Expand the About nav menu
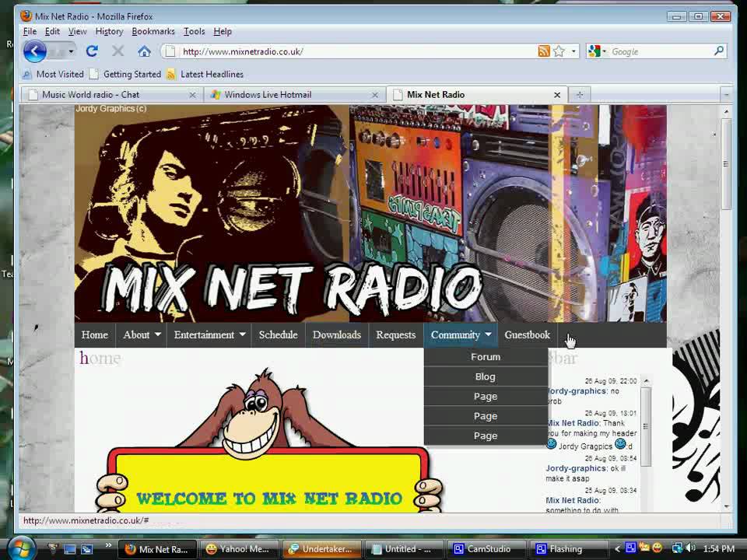Image resolution: width=747 pixels, height=560 pixels. 142,334
